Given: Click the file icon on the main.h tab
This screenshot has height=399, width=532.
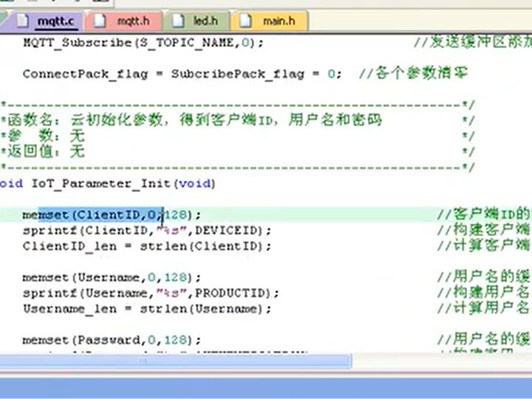Looking at the screenshot, I should pyautogui.click(x=248, y=21).
